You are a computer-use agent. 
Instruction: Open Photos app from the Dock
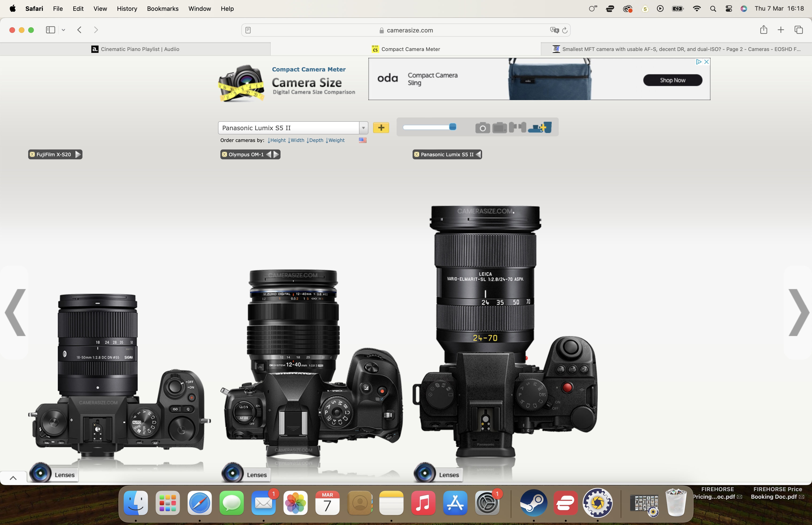click(295, 502)
